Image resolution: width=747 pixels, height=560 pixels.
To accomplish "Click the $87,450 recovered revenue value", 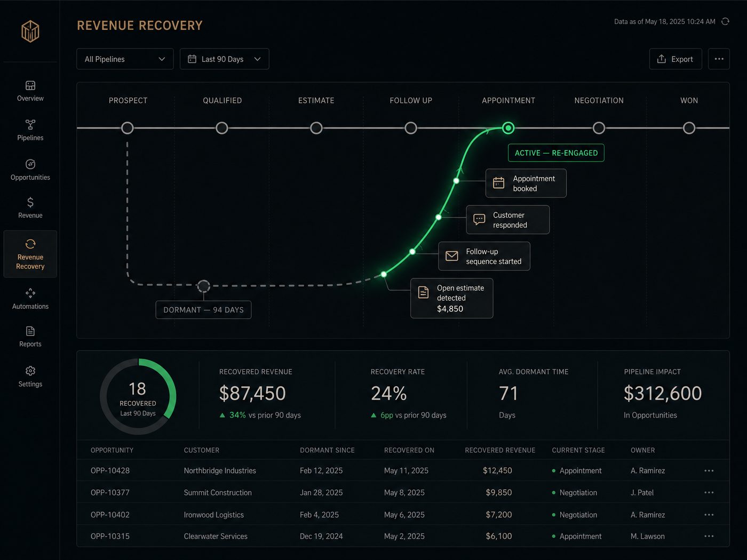I will [x=252, y=394].
